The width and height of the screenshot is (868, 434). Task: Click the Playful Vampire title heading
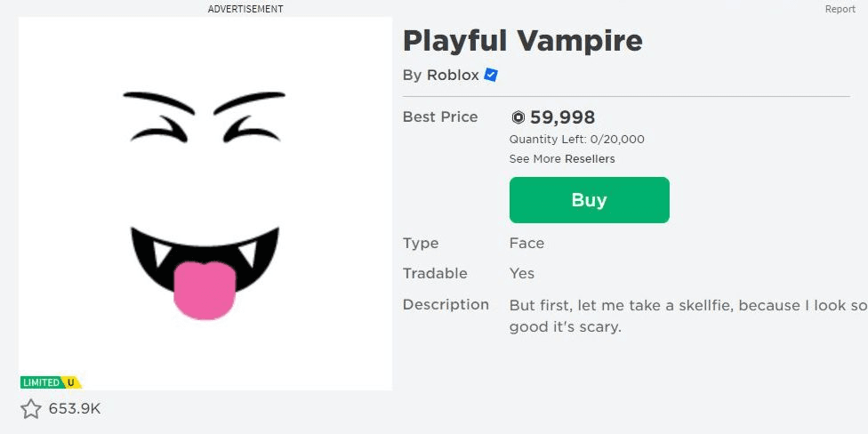[x=523, y=41]
